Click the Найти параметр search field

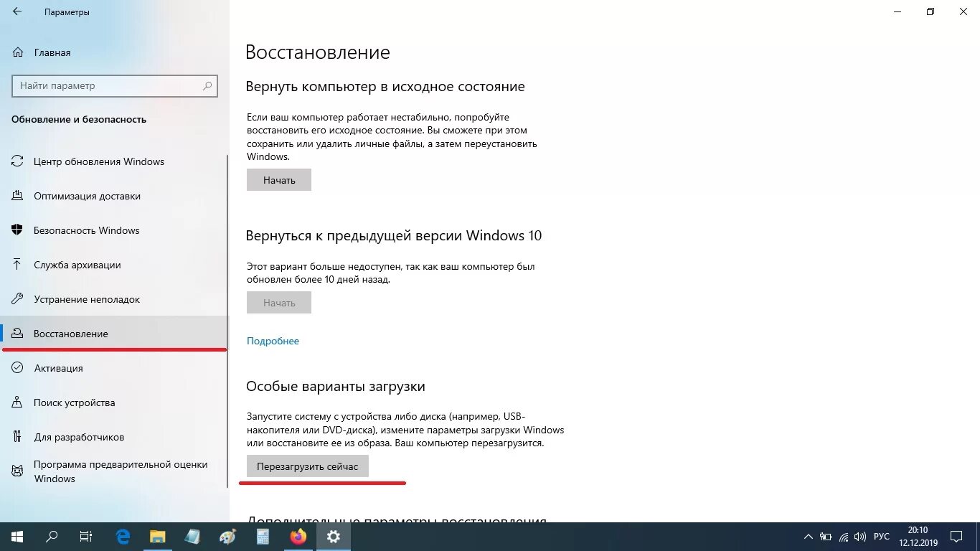click(115, 85)
